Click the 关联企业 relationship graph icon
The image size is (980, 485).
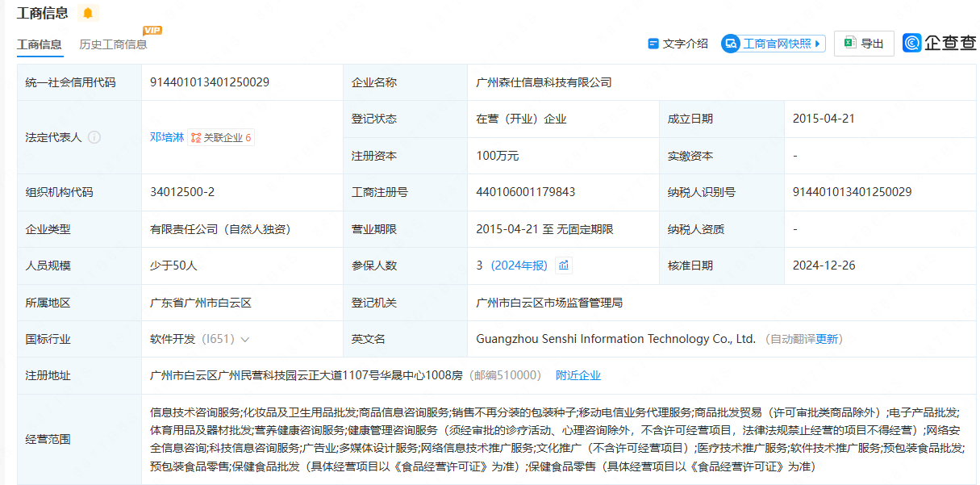point(196,138)
